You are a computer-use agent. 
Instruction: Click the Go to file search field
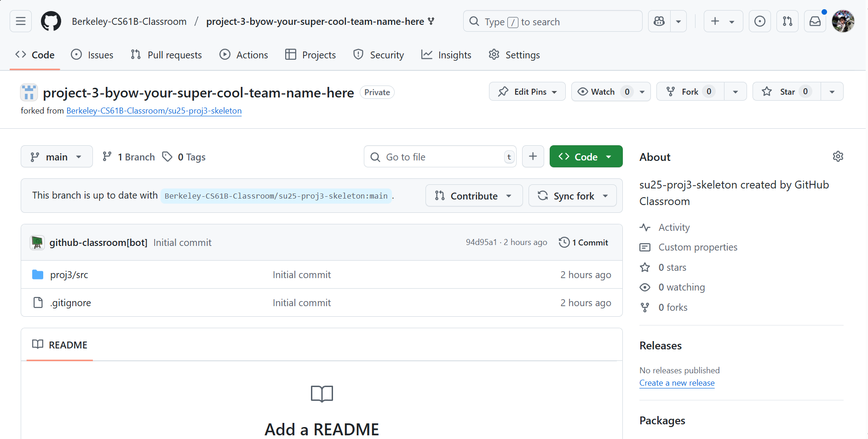(439, 156)
